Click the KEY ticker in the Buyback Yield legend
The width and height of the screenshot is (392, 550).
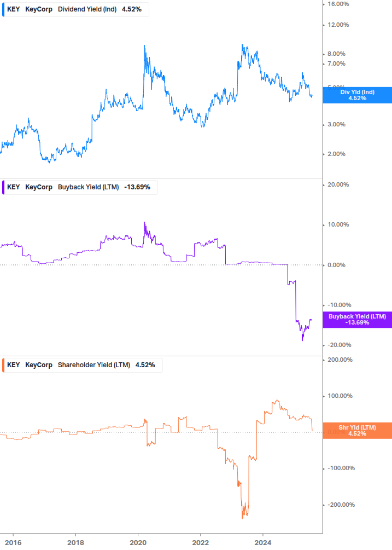[x=14, y=187]
